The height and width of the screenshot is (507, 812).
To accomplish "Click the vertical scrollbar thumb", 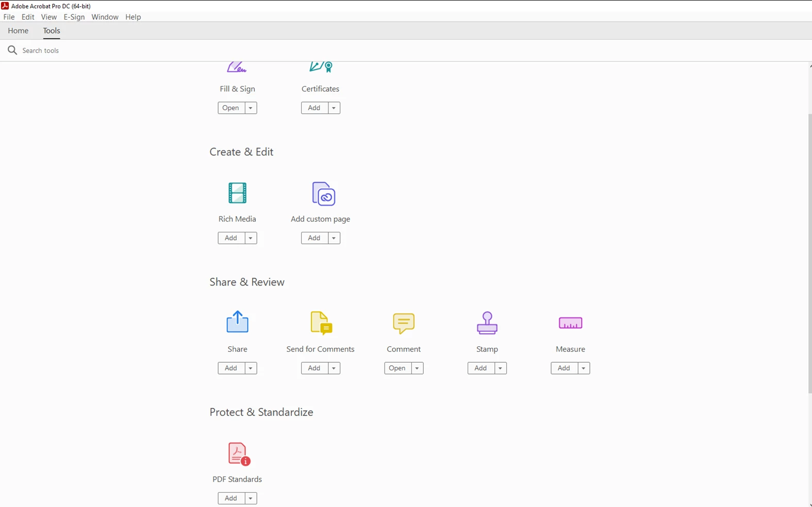I will click(x=810, y=252).
